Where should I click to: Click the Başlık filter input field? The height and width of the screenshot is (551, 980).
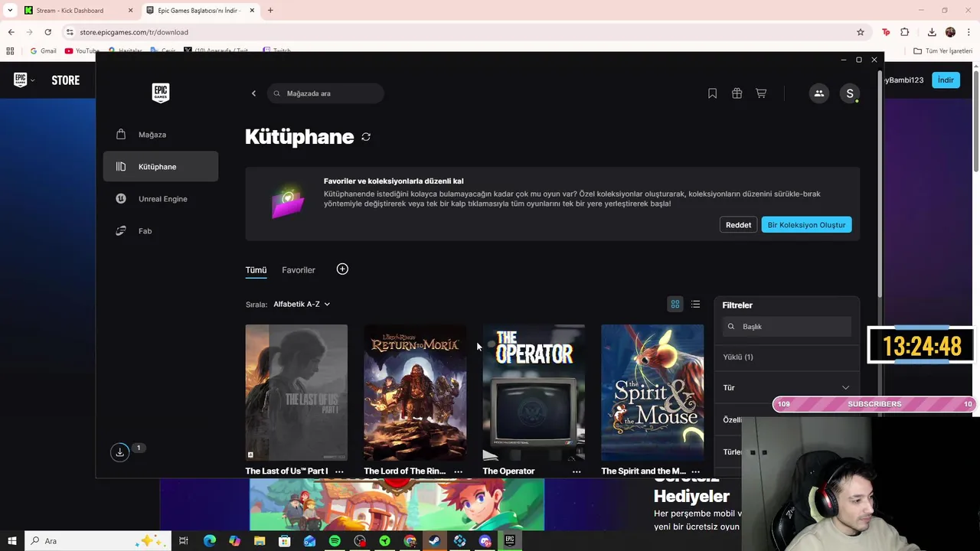point(787,327)
